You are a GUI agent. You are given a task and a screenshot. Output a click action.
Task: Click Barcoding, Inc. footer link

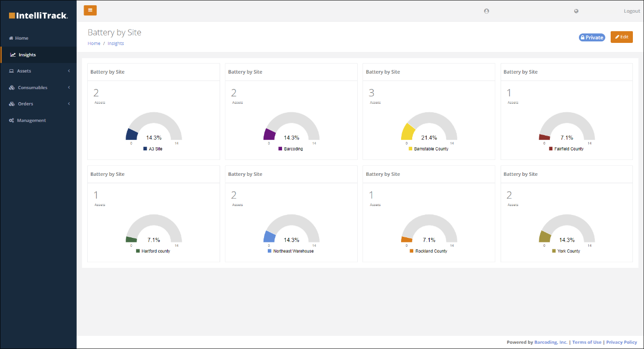[x=551, y=342]
